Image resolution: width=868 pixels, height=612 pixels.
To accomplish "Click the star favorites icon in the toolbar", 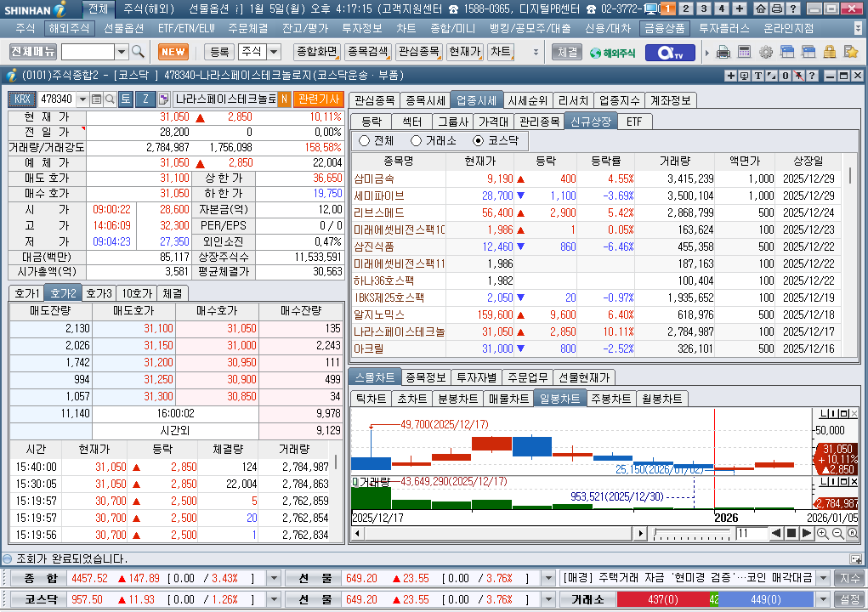I will click(x=851, y=52).
